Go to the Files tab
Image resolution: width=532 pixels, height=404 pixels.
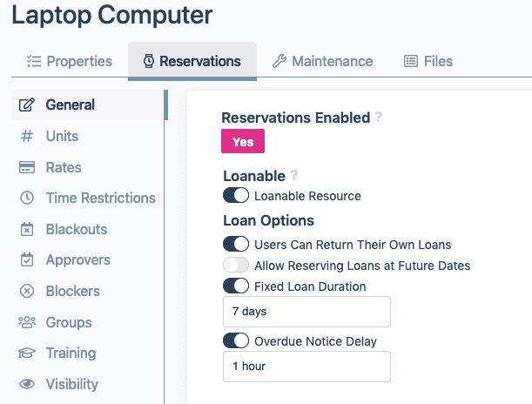428,61
